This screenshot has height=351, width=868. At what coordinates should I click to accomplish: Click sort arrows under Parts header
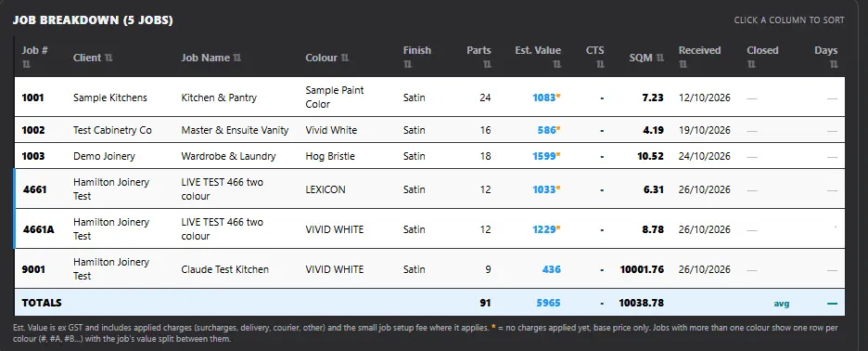click(x=487, y=65)
